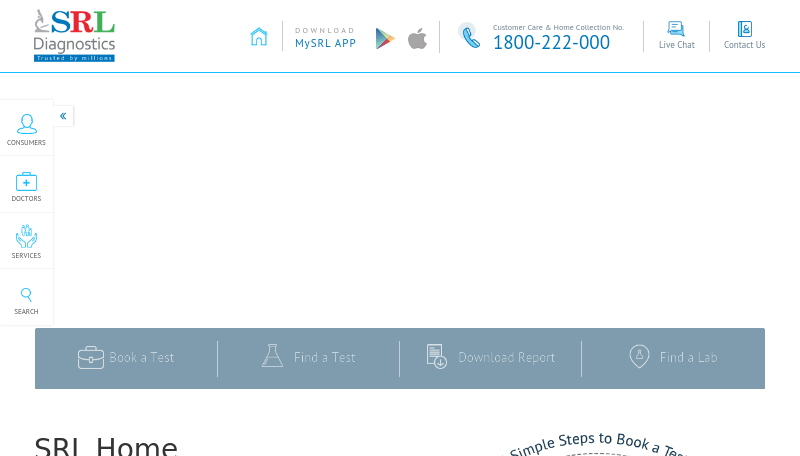
Task: Click the SRL Diagnostics logo
Action: point(74,36)
